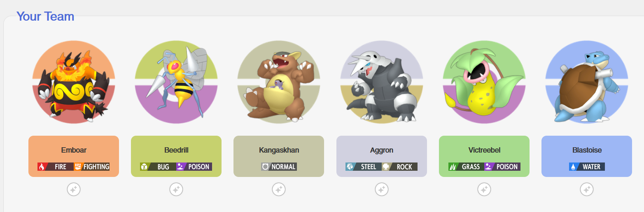644x212 pixels.
Task: Click the sparkle icon below Aggron
Action: [x=382, y=190]
